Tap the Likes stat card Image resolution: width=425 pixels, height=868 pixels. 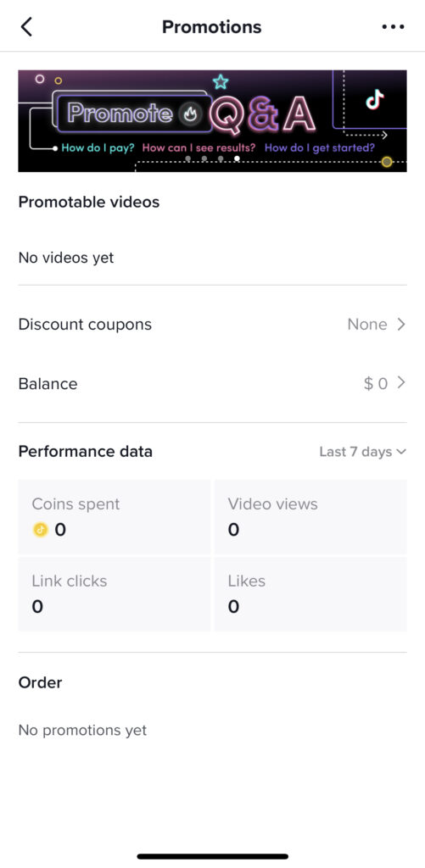click(x=310, y=594)
